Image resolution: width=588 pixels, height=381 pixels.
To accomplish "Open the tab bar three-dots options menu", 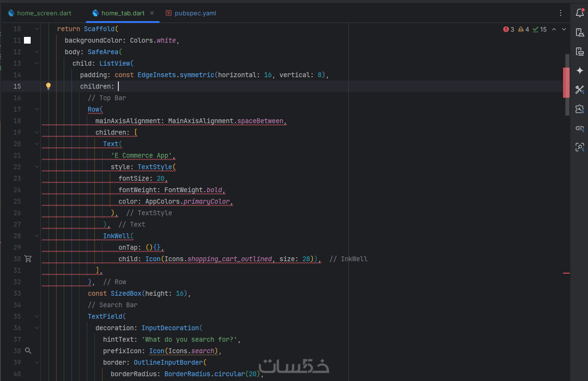I will click(561, 13).
